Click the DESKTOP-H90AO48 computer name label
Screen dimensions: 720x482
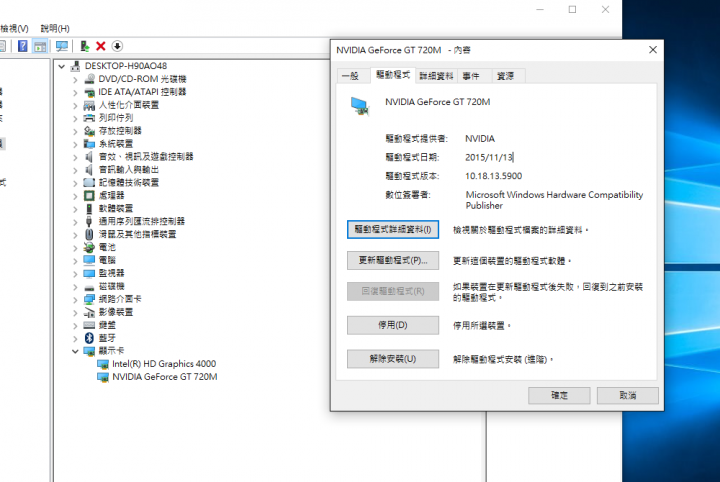[126, 66]
